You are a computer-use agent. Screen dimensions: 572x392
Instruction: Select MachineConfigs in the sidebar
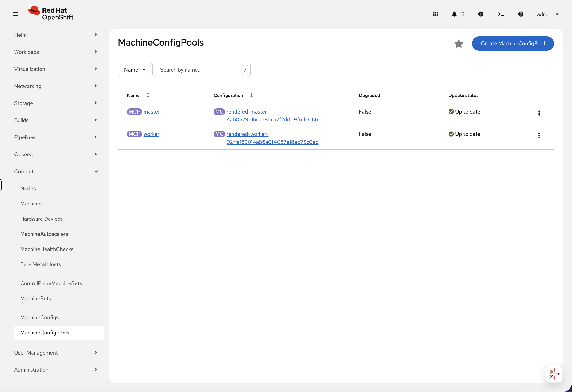coord(39,317)
